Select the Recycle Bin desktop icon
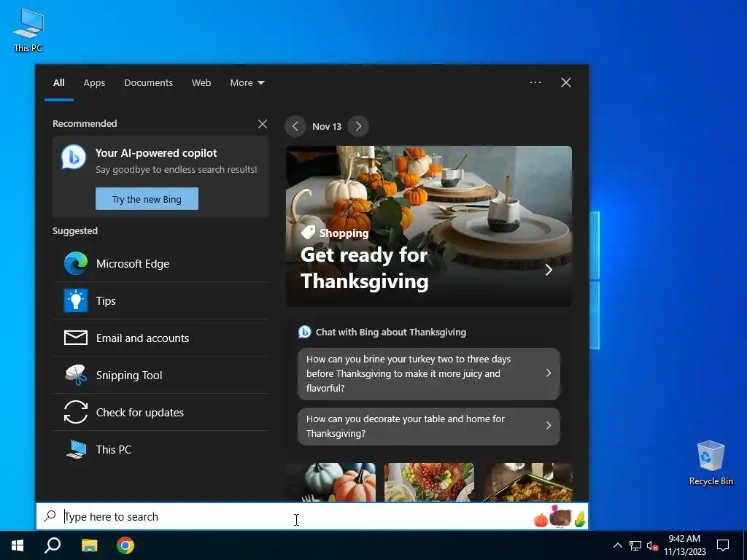 point(711,463)
